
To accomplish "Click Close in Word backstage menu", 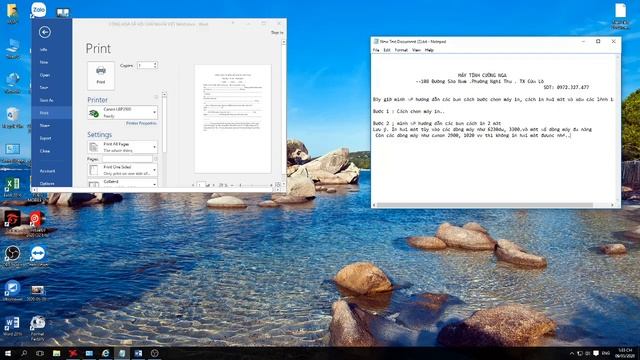I will 45,151.
